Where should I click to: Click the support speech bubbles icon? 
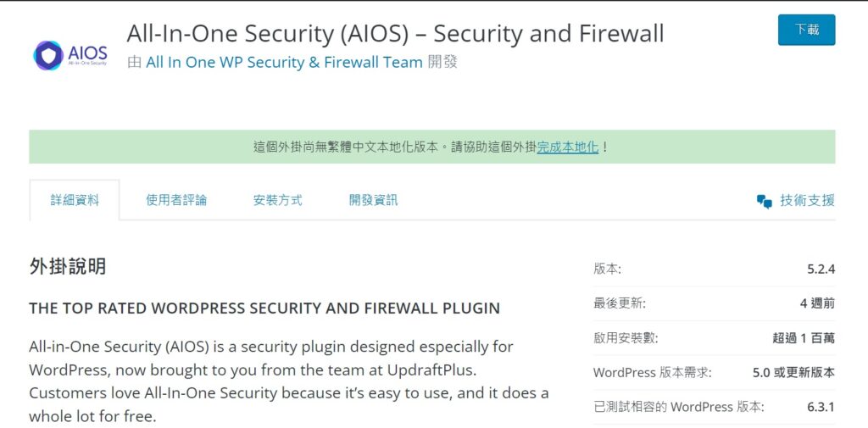pyautogui.click(x=764, y=201)
